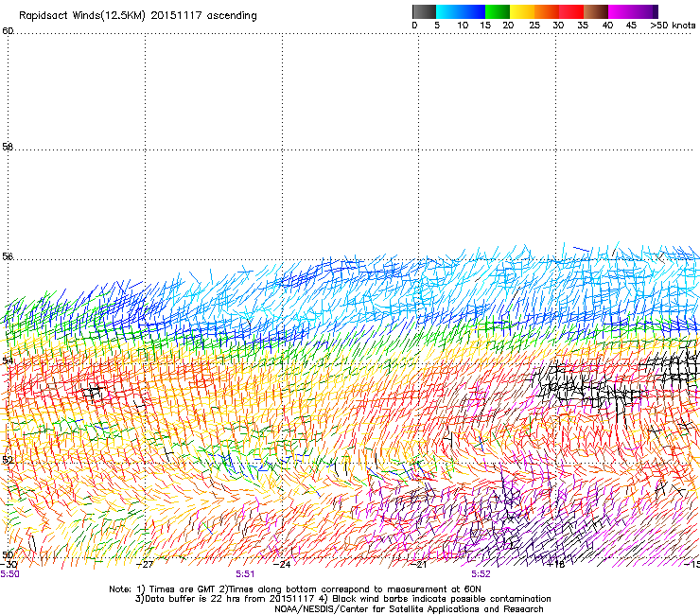
Task: Click the -24 longitude axis label
Action: pyautogui.click(x=282, y=565)
